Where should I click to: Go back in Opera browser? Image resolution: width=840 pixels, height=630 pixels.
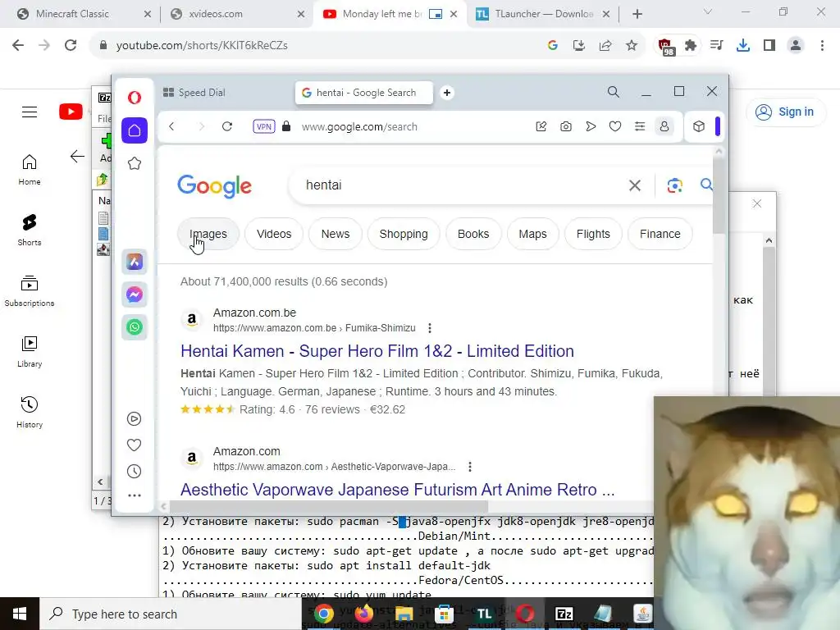point(172,126)
